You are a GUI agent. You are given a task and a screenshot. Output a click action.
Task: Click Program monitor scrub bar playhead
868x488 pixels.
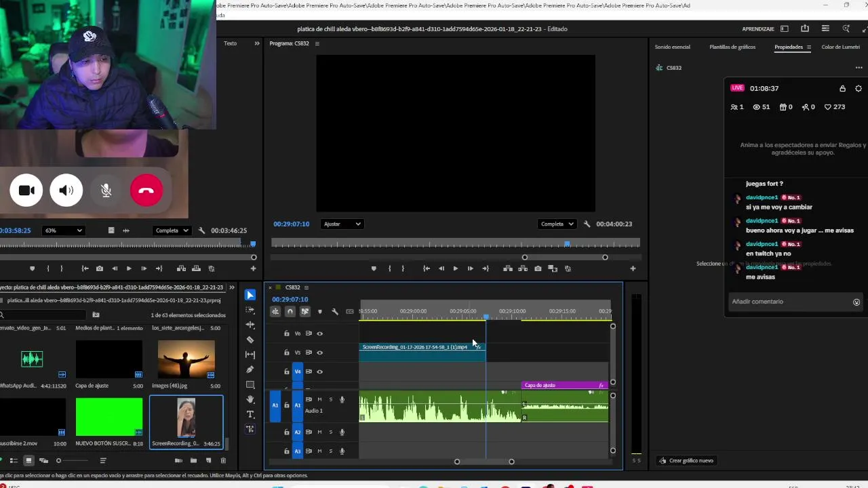pyautogui.click(x=567, y=243)
